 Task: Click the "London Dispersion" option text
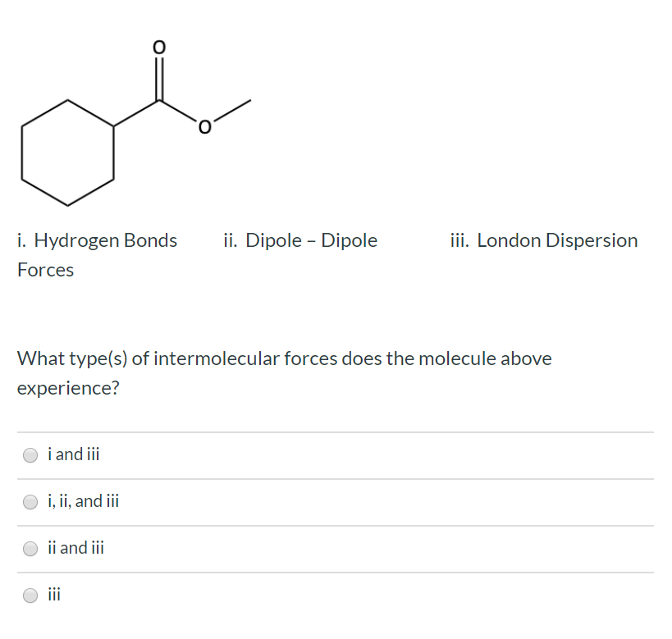555,240
